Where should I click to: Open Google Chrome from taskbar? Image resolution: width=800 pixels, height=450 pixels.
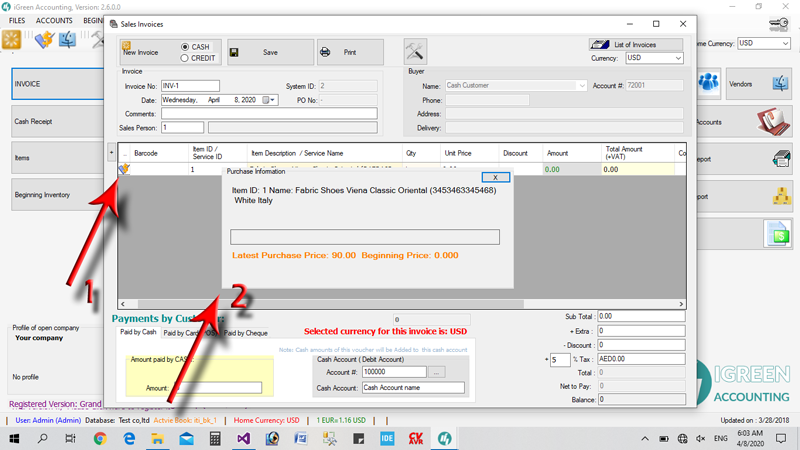pyautogui.click(x=100, y=439)
